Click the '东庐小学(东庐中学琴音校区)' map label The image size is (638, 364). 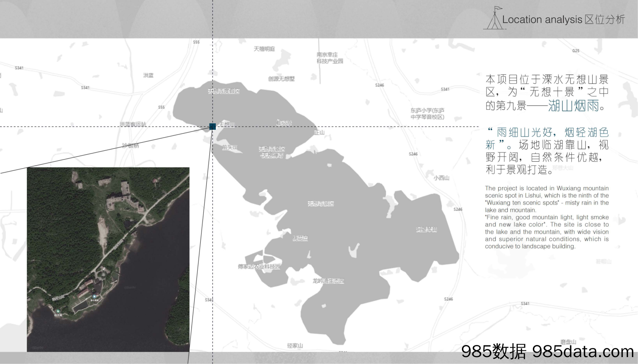[x=427, y=114]
